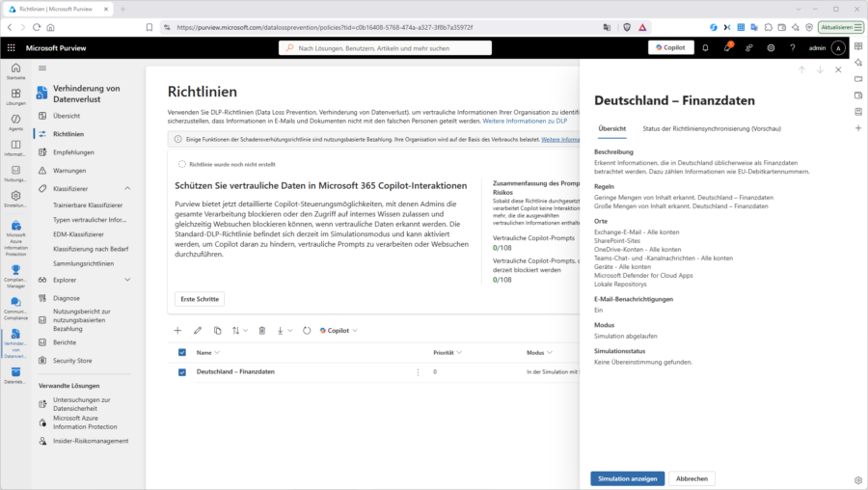Open the policy order arrows dropdown
This screenshot has width=868, height=490.
click(240, 331)
